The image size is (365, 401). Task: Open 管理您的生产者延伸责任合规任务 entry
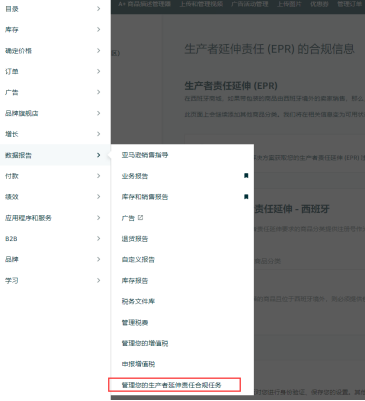[171, 385]
